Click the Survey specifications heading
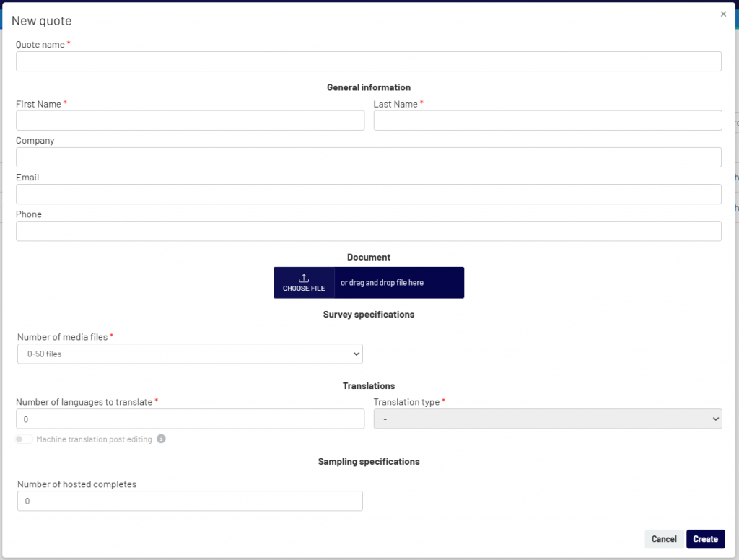Viewport: 739px width, 560px height. coord(369,315)
